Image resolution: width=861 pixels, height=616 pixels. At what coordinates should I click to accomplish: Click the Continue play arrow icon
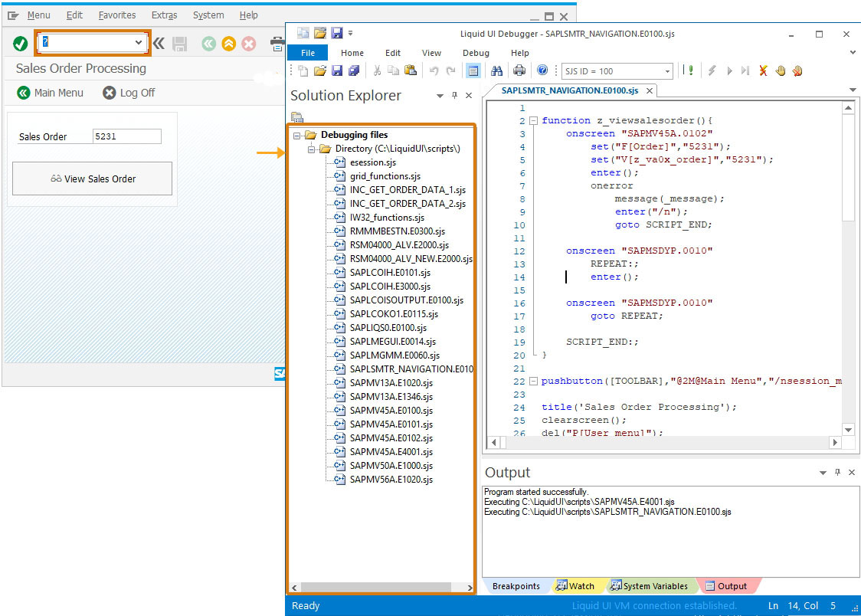tap(729, 70)
